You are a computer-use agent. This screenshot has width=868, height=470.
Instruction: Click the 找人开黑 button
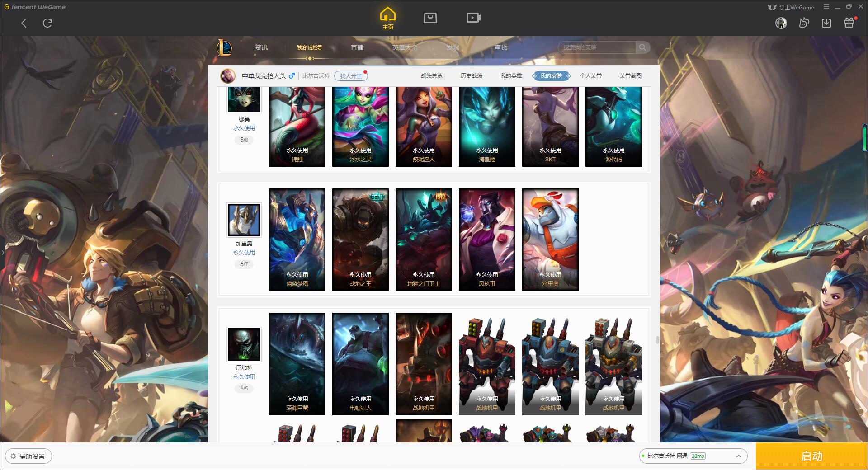point(351,76)
